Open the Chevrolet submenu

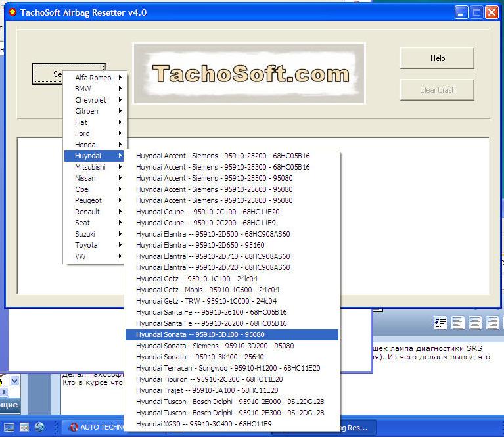click(x=93, y=100)
